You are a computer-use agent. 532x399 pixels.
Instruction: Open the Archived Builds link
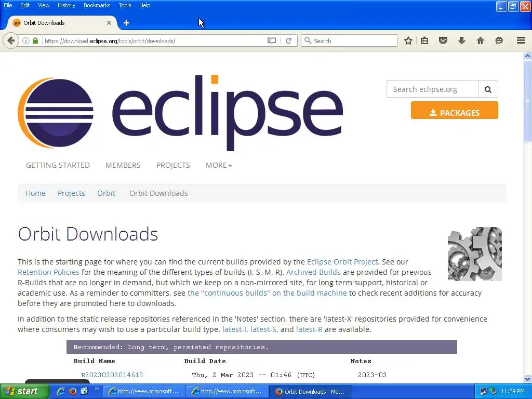(313, 272)
